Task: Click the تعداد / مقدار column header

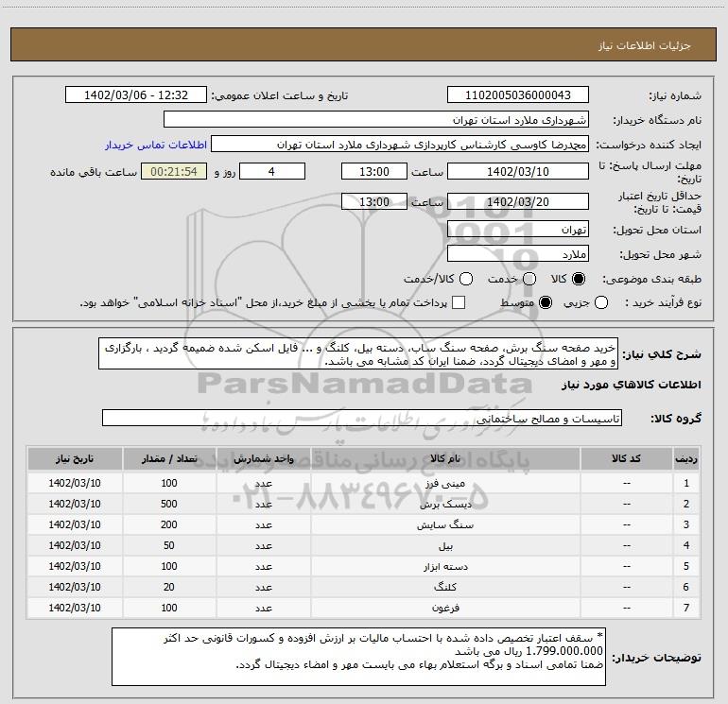Action: tap(169, 458)
